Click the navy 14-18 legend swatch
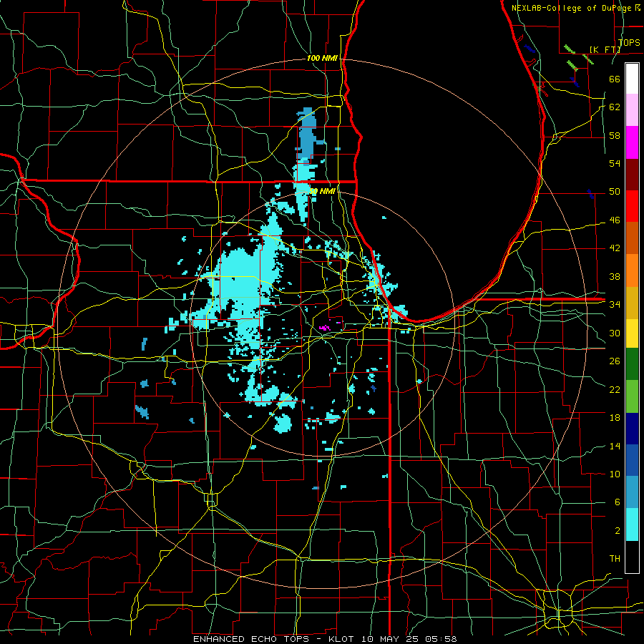 pyautogui.click(x=632, y=429)
